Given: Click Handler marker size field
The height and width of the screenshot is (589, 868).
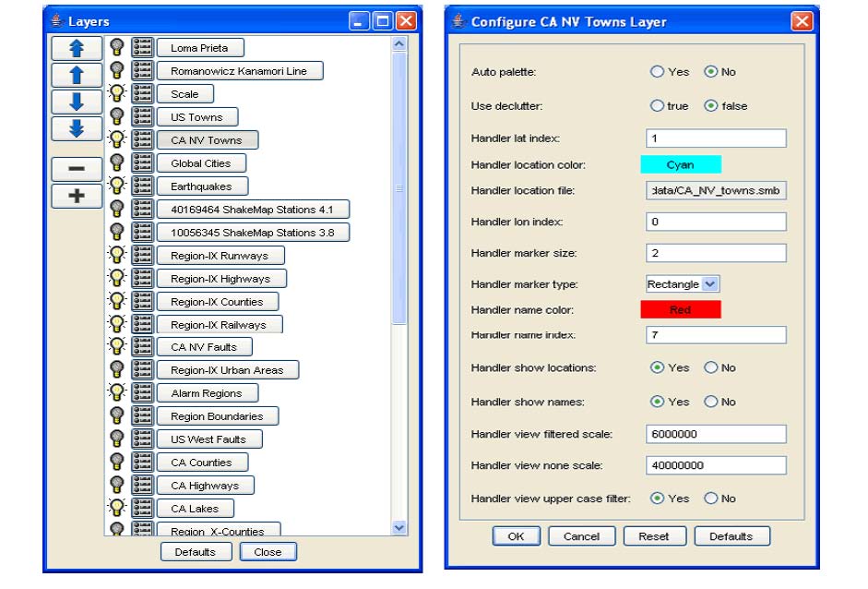Looking at the screenshot, I should [x=716, y=253].
